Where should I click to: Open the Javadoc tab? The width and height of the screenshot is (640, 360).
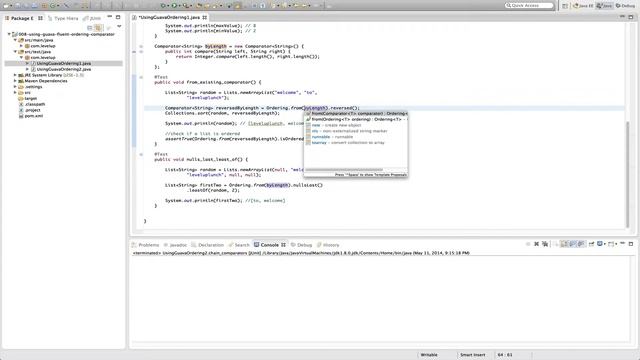coord(175,245)
